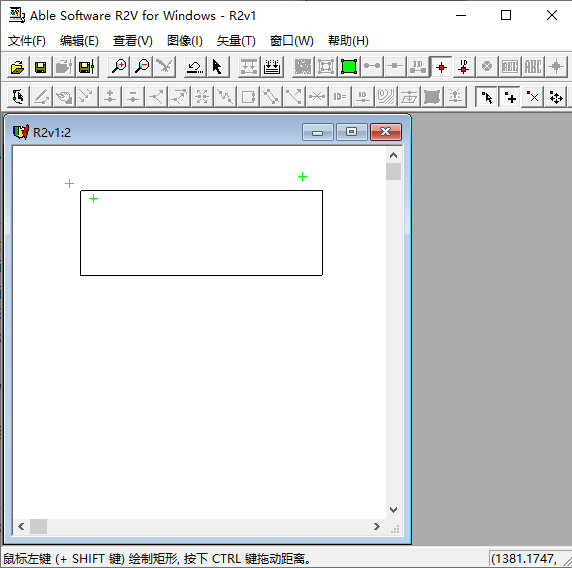Click the vertical scrollbar down arrow
572x568 pixels.
393,510
